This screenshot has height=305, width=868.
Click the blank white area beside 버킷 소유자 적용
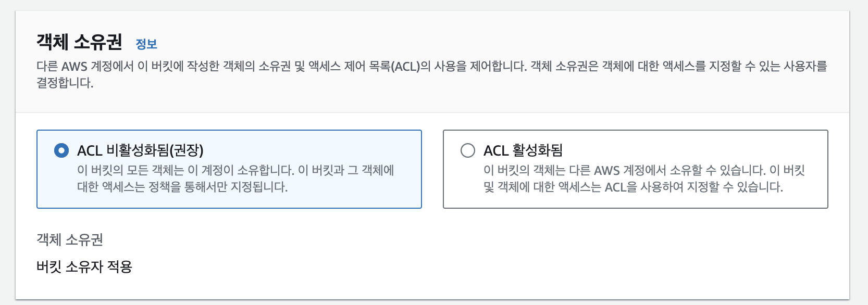point(469,266)
